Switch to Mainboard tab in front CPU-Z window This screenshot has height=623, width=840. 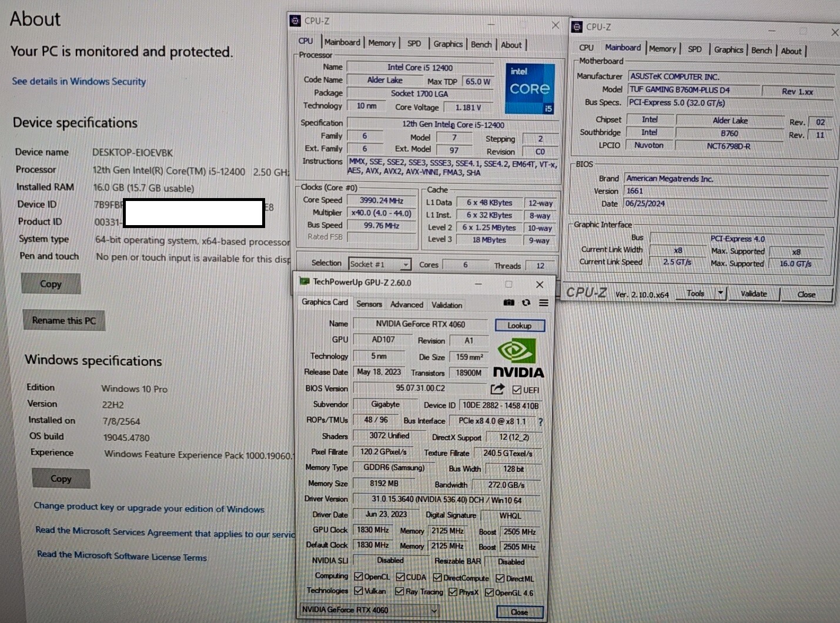point(342,42)
